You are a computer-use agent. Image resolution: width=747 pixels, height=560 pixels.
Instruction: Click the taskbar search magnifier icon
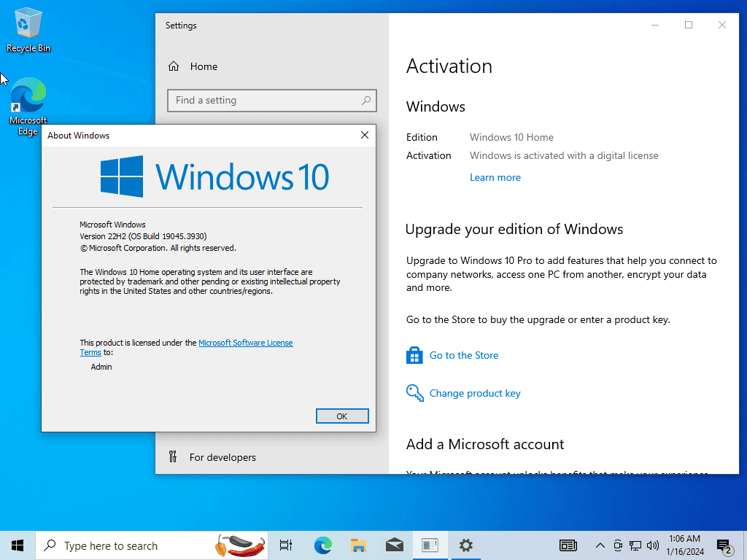pyautogui.click(x=50, y=545)
